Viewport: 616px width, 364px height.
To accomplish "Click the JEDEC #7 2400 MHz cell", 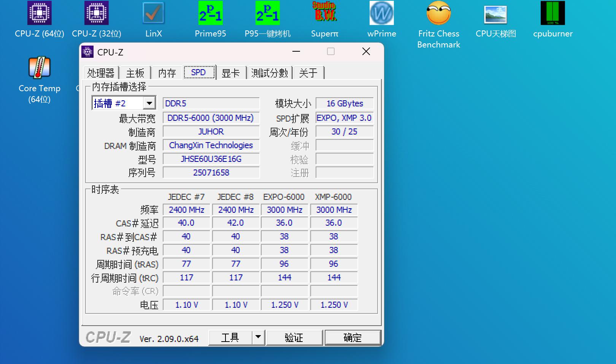I will pos(186,210).
